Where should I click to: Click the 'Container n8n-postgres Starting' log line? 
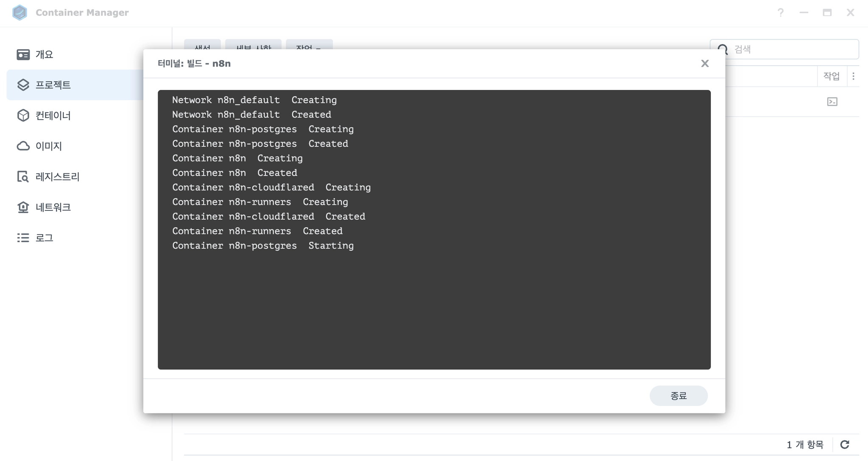263,246
